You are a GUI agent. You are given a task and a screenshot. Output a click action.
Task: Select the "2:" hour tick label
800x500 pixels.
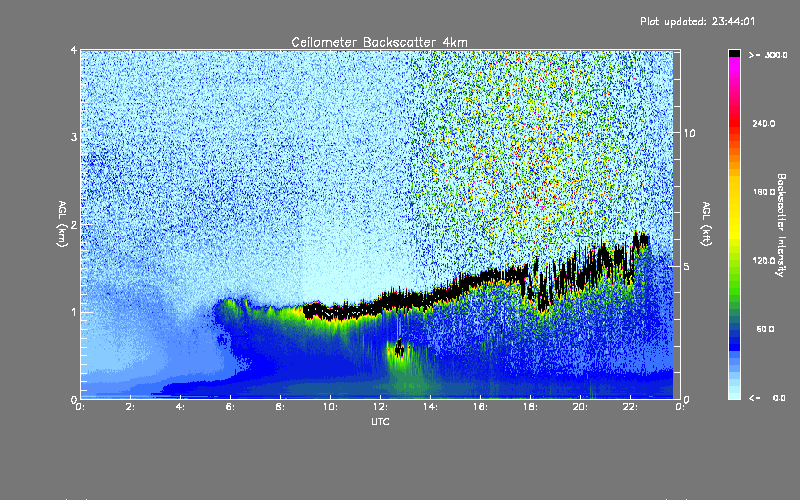pos(131,407)
